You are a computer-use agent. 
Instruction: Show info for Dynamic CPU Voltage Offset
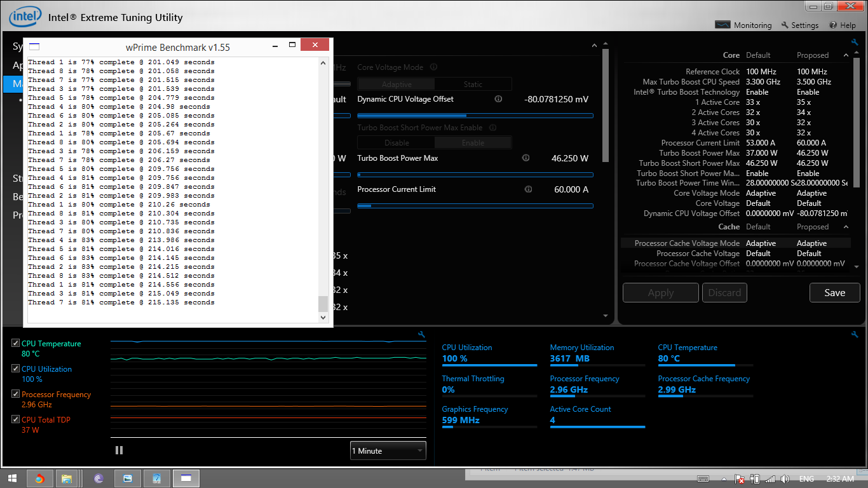(498, 99)
